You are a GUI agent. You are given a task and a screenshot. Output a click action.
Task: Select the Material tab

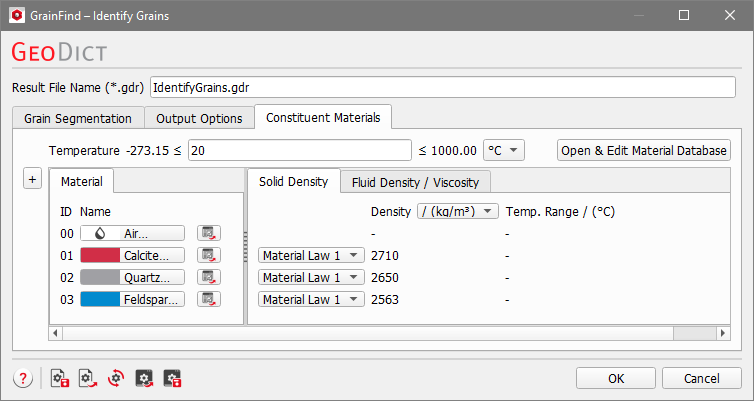point(82,181)
